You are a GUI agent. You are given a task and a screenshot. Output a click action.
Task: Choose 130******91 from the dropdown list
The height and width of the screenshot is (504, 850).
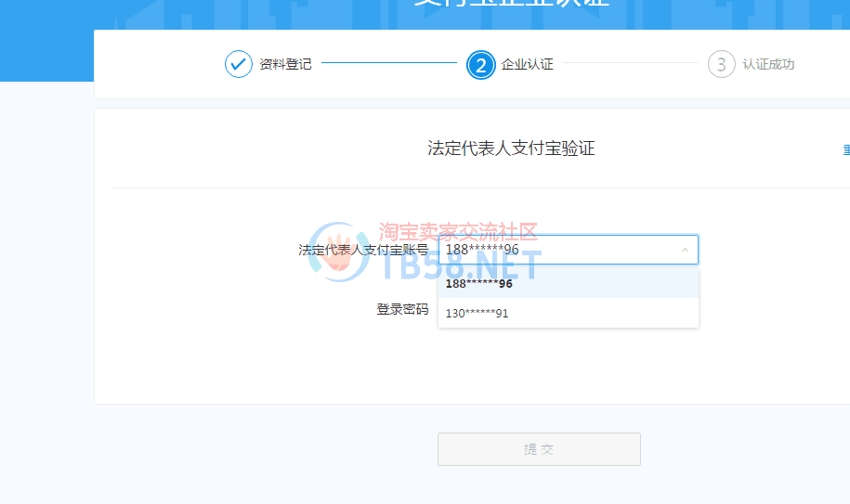click(x=569, y=313)
